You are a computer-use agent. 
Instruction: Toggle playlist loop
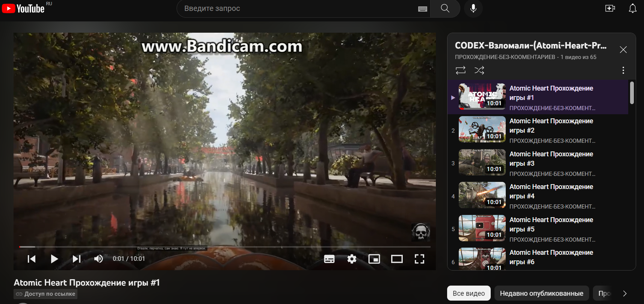(461, 70)
